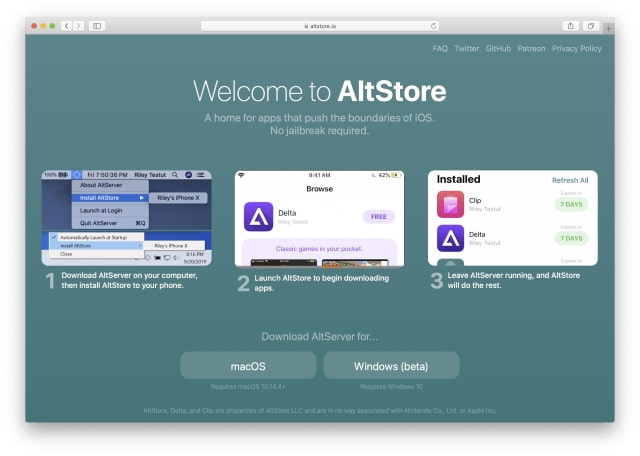Click 'Requires macOS 10.14.4+' note
Viewport: 640px width, 456px height.
point(248,386)
